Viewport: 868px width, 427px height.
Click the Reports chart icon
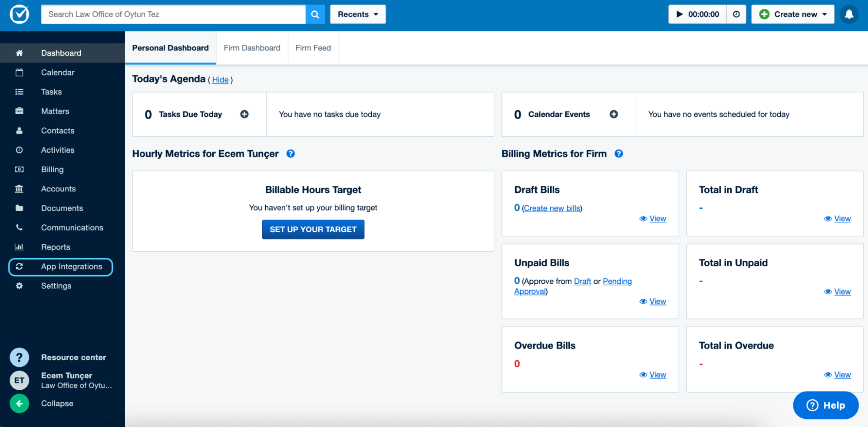tap(19, 247)
